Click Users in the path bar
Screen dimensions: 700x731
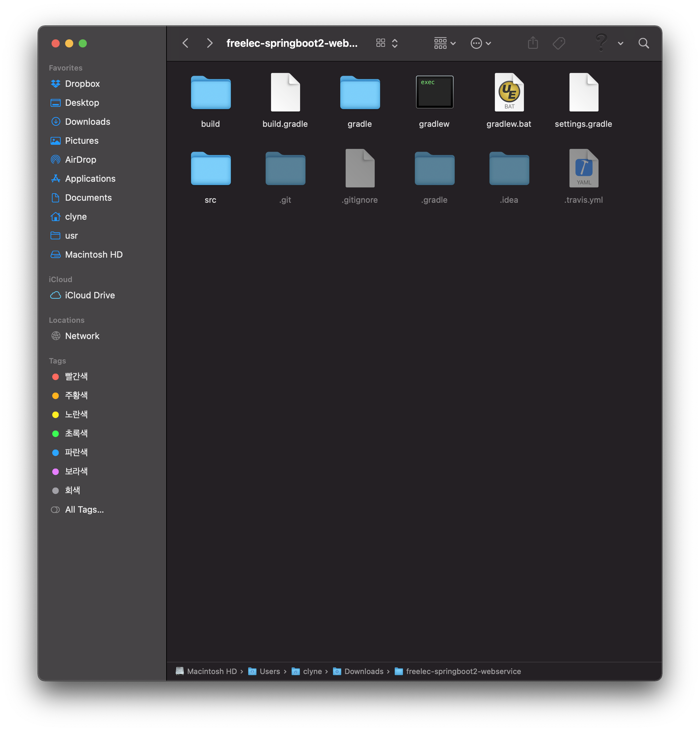tap(269, 671)
